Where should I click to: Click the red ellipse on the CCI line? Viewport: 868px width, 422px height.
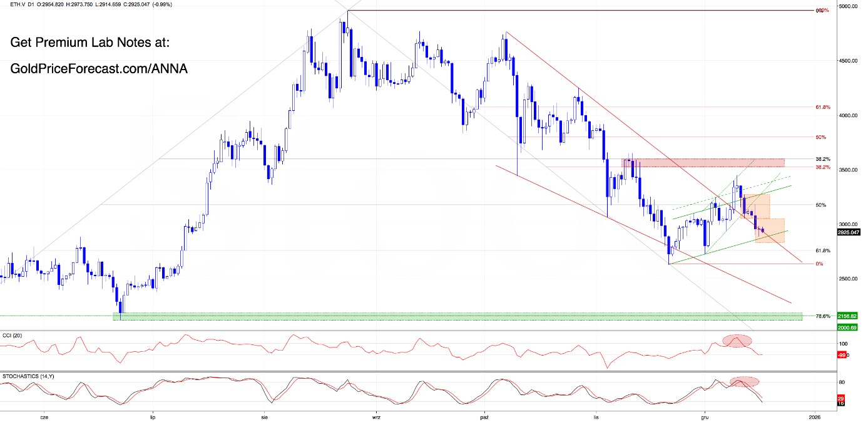pyautogui.click(x=737, y=341)
